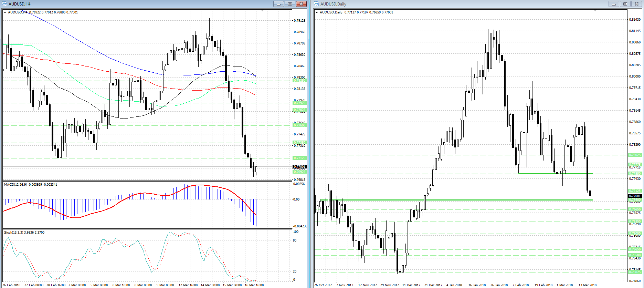Expand the triangle beside the AUDUSD,Daily chart label
This screenshot has height=288, width=644.
tap(317, 12)
